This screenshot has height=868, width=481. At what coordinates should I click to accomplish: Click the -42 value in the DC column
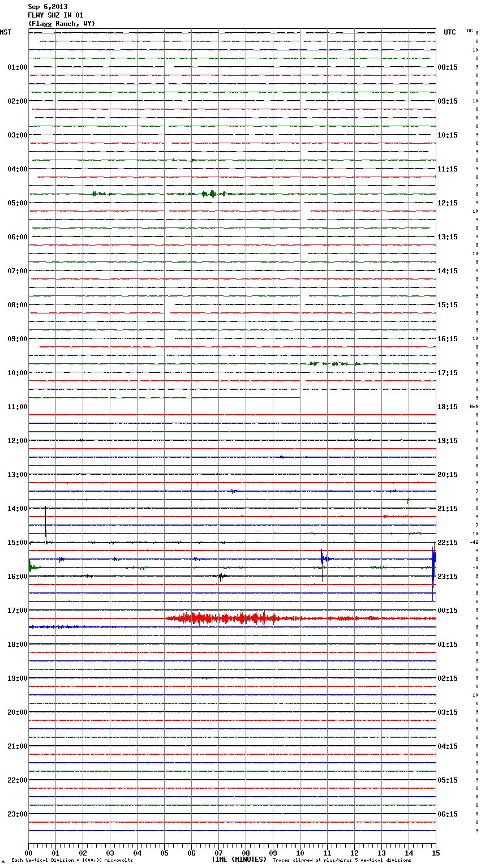pyautogui.click(x=474, y=543)
